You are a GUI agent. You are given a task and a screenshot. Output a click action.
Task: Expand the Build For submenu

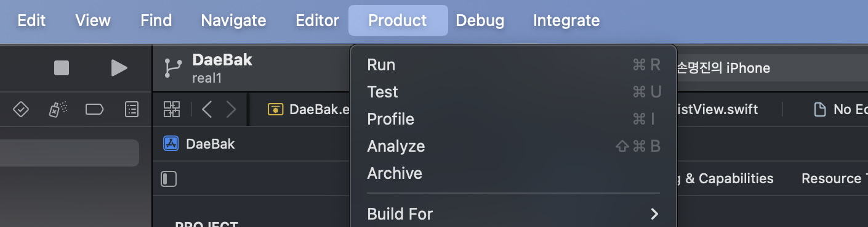[513, 214]
